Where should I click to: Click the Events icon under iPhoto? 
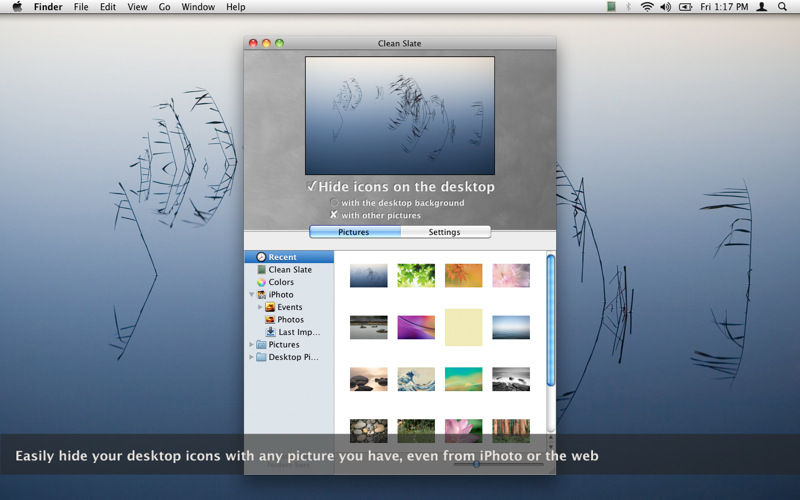coord(270,307)
